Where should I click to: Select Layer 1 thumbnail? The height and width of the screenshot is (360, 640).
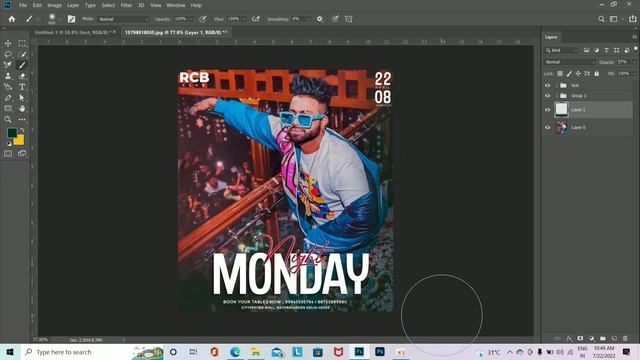pyautogui.click(x=561, y=110)
